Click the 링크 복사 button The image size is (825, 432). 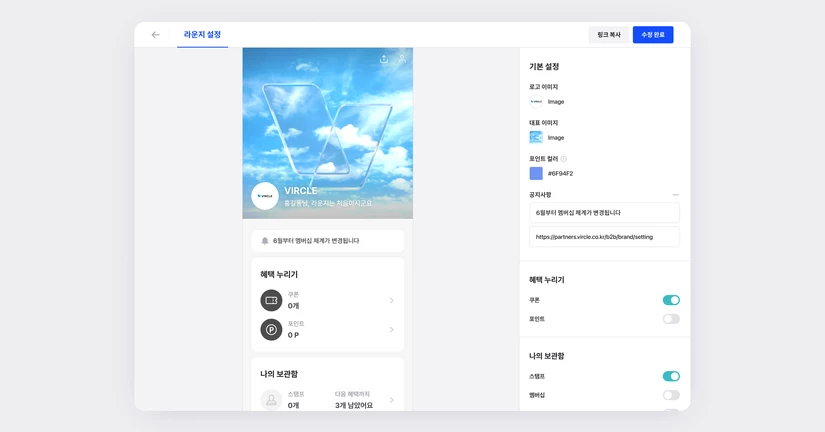tap(609, 35)
